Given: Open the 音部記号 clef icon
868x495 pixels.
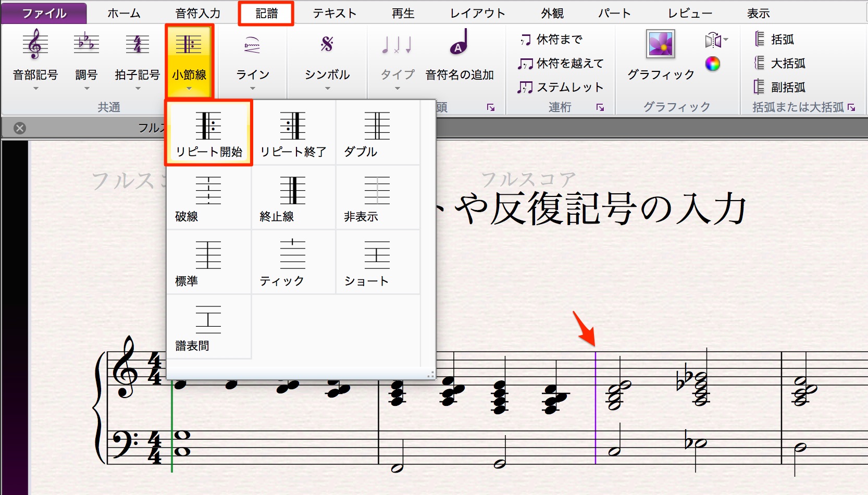Looking at the screenshot, I should [x=35, y=44].
